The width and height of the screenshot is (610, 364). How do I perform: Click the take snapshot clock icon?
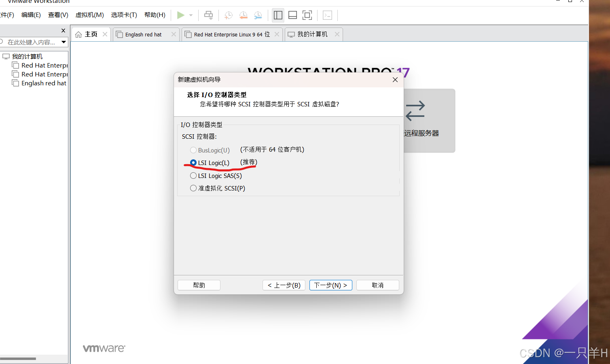pos(229,15)
